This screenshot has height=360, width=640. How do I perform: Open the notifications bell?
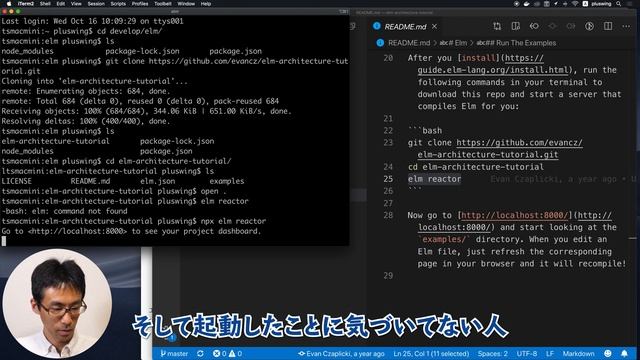624,353
